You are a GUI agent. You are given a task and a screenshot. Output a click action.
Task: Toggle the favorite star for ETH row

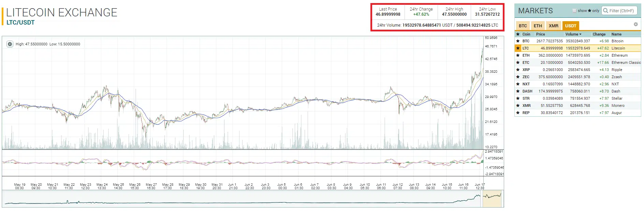tap(518, 55)
